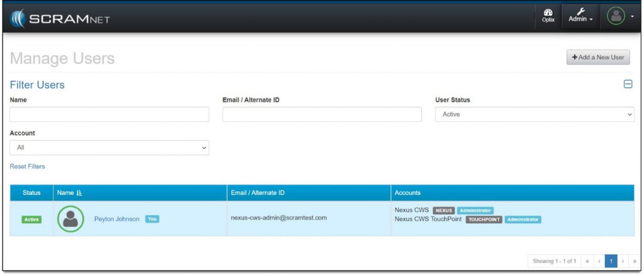Click the SCRAMNET logo
This screenshot has width=644, height=276.
click(x=60, y=18)
